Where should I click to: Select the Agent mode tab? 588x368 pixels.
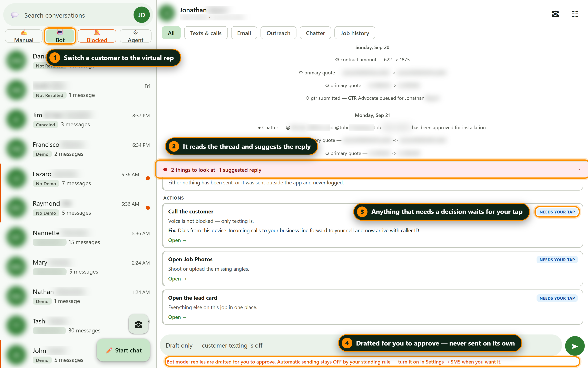[x=135, y=36]
